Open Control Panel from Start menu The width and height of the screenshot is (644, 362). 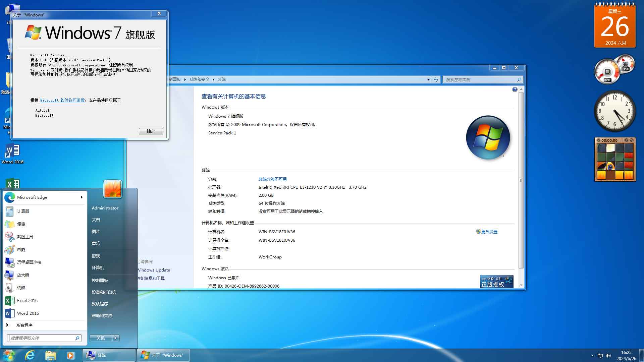100,280
